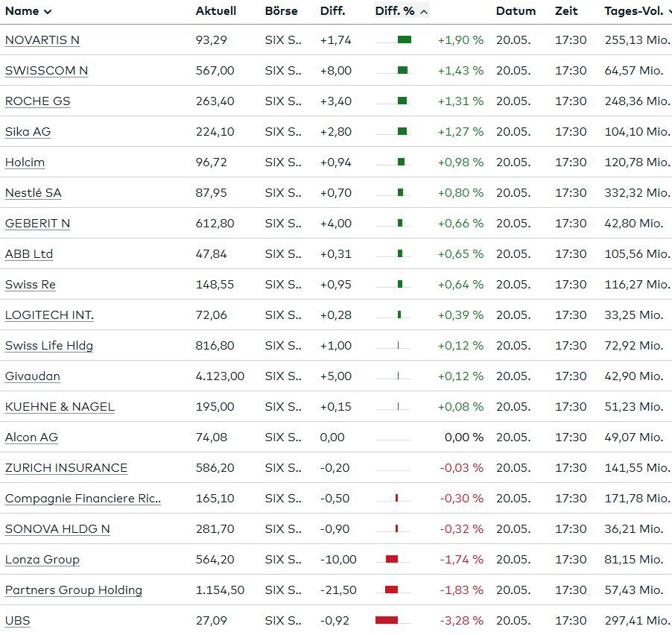Click the -3,28 % change for UBS
This screenshot has height=635, width=672.
[x=462, y=620]
